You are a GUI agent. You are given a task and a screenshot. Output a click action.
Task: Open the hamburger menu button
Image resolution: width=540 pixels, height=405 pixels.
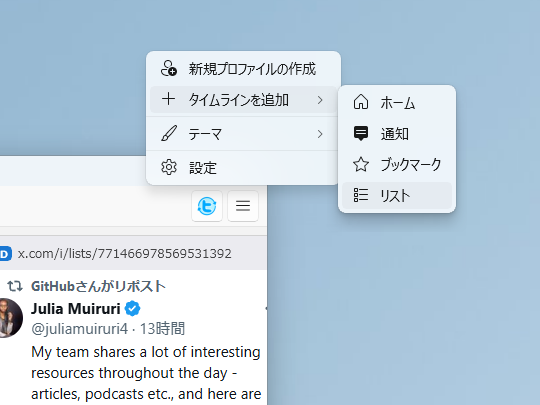[x=243, y=206]
